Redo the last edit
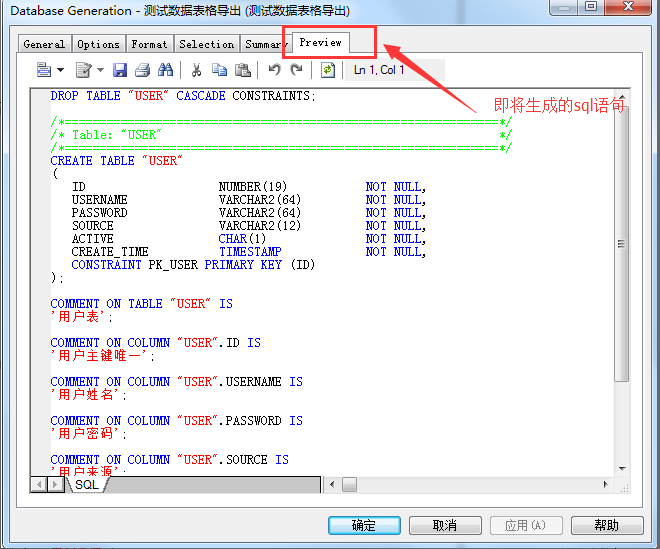The width and height of the screenshot is (660, 549). pyautogui.click(x=297, y=70)
